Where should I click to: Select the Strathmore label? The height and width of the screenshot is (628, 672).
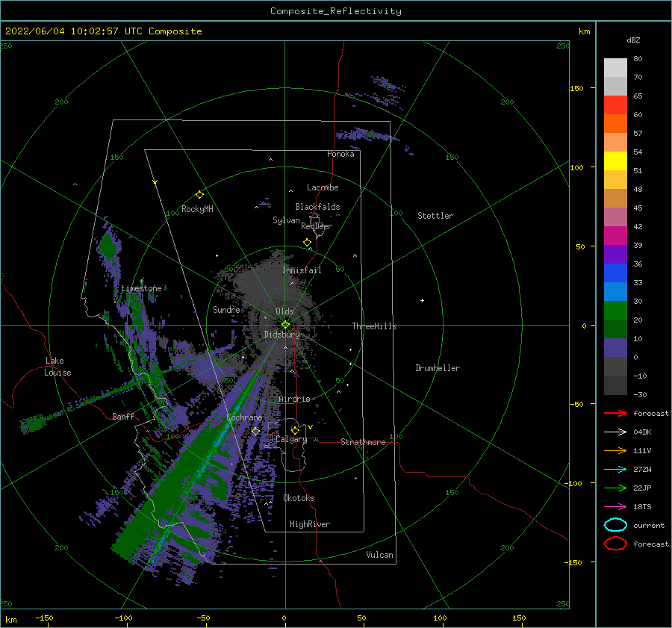pos(364,442)
